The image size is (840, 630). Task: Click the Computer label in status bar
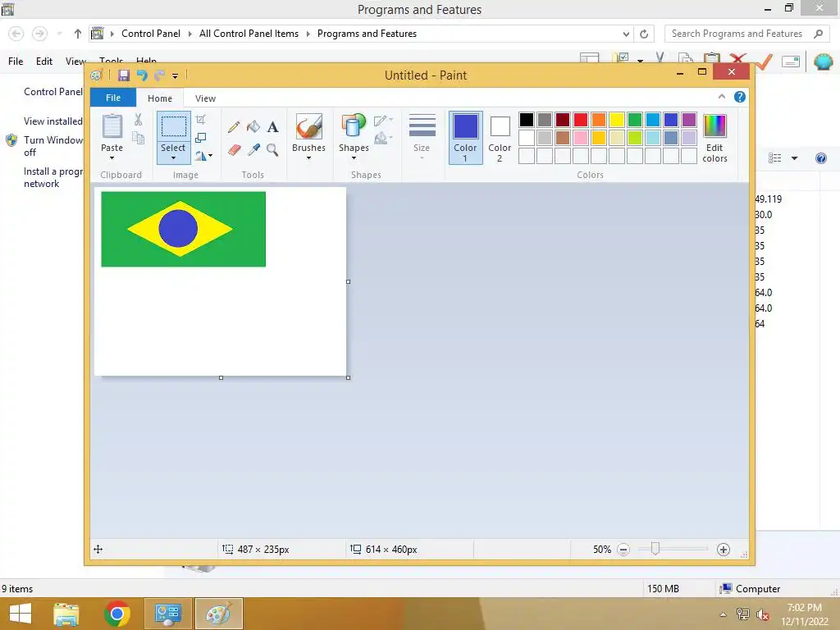pyautogui.click(x=757, y=589)
